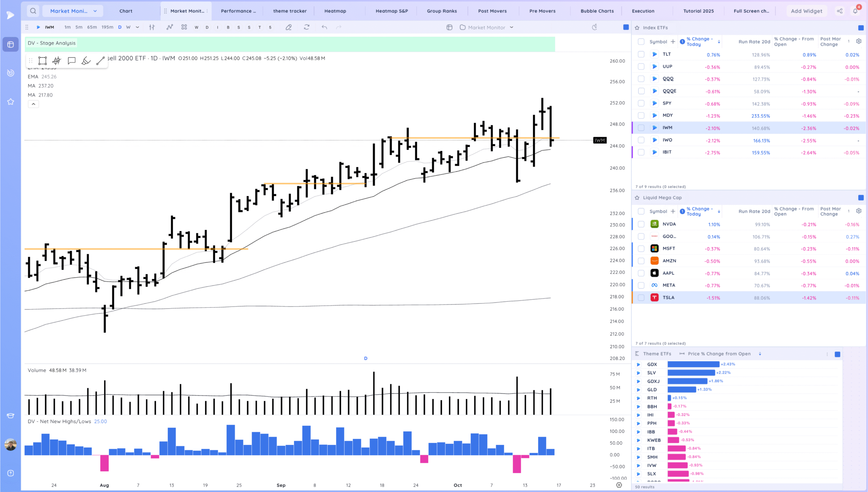The height and width of the screenshot is (492, 868).
Task: Open the notifications bell
Action: pos(855,11)
